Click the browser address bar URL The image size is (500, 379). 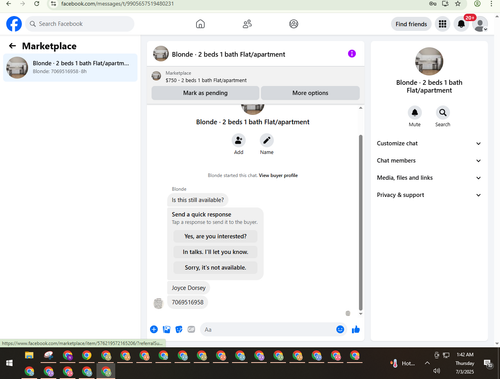(117, 4)
